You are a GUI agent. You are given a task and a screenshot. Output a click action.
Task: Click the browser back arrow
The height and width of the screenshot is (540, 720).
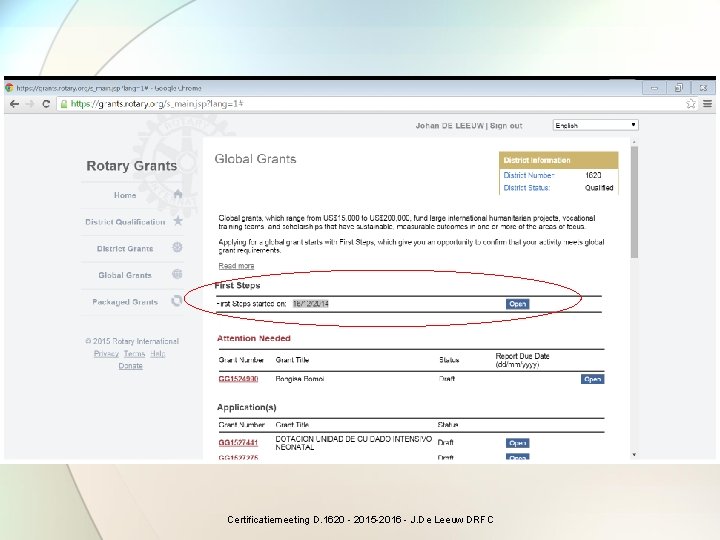coord(14,104)
